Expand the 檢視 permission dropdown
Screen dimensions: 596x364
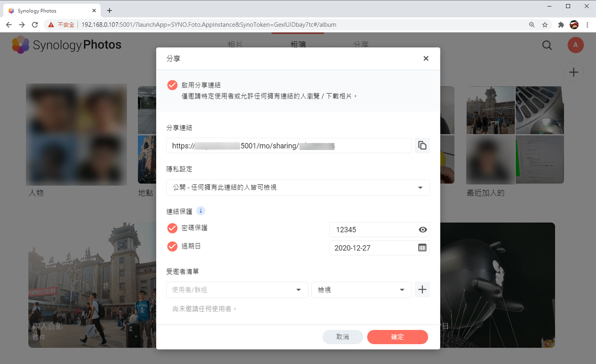click(x=362, y=290)
